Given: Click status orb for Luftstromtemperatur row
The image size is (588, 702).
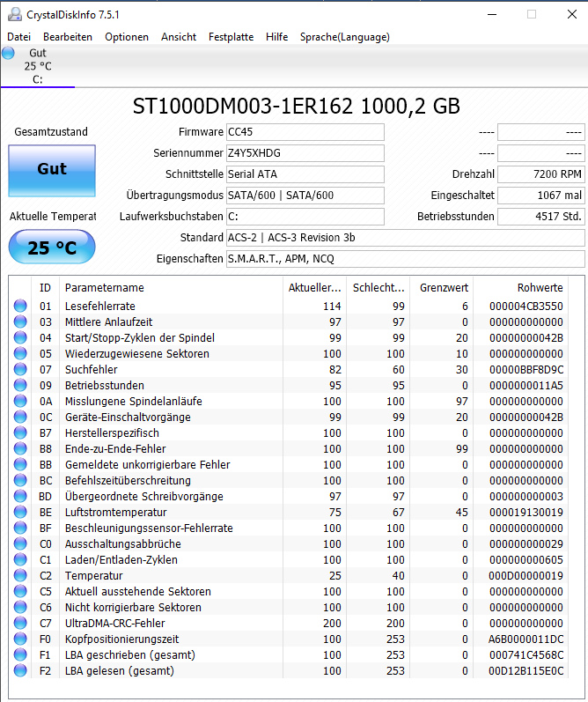Looking at the screenshot, I should (20, 512).
